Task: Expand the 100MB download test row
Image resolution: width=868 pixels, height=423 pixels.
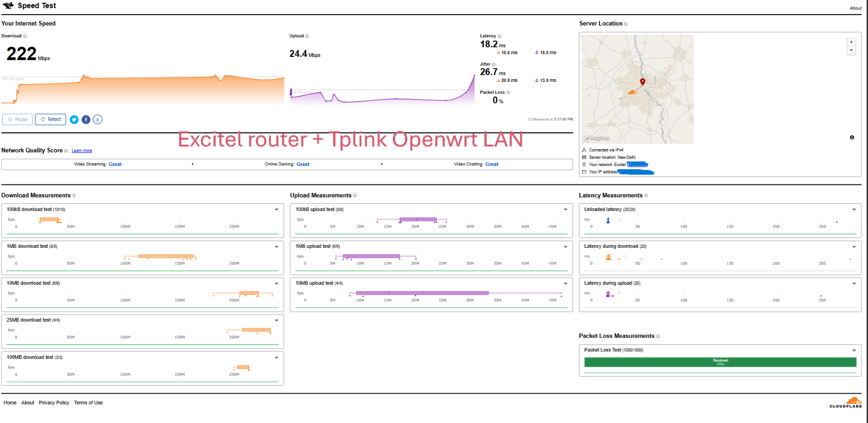Action: click(277, 358)
